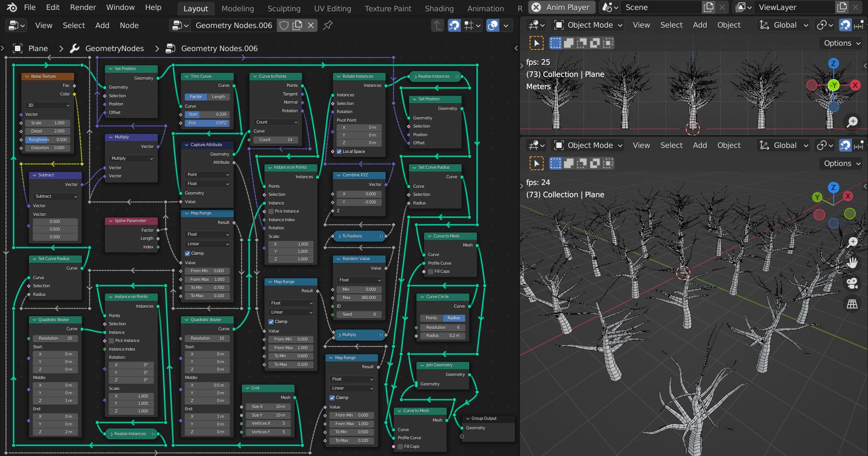This screenshot has width=868, height=456.
Task: Switch perspective/orthographic in bottom viewport
Action: click(852, 304)
